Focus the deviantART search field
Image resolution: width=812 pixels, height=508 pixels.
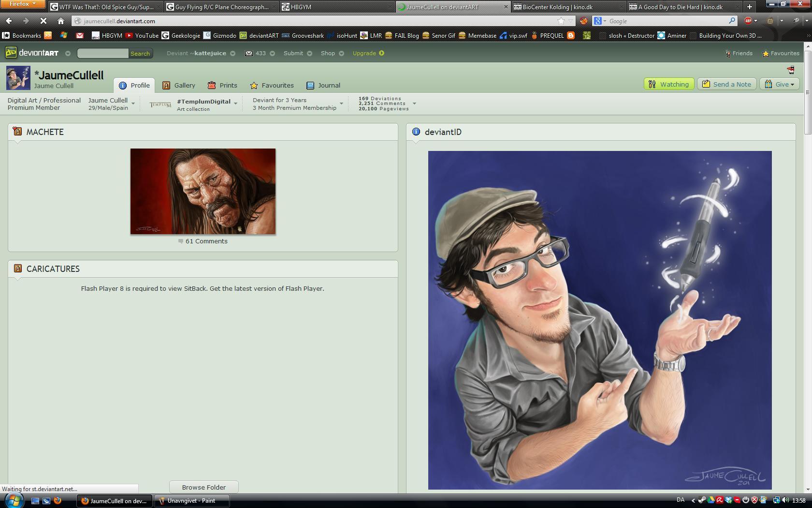coord(102,53)
